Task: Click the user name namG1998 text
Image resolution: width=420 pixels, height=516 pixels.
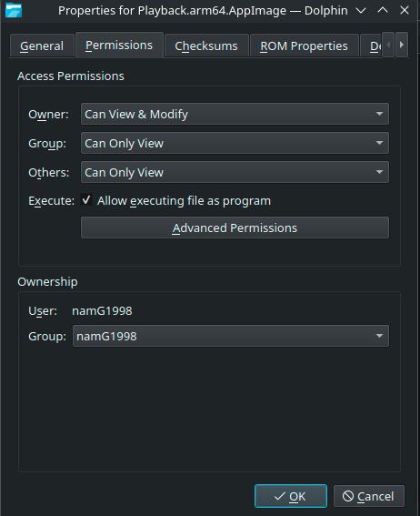Action: coord(102,310)
